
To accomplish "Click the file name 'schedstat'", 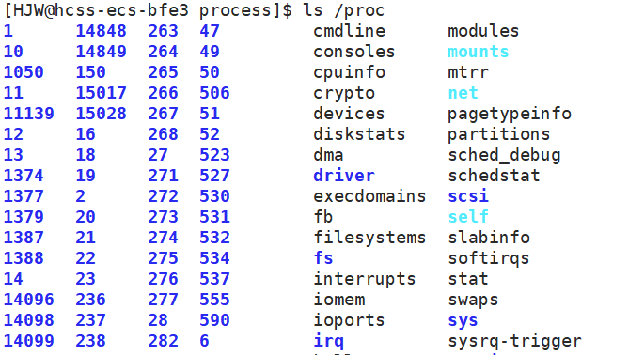I will (x=495, y=176).
